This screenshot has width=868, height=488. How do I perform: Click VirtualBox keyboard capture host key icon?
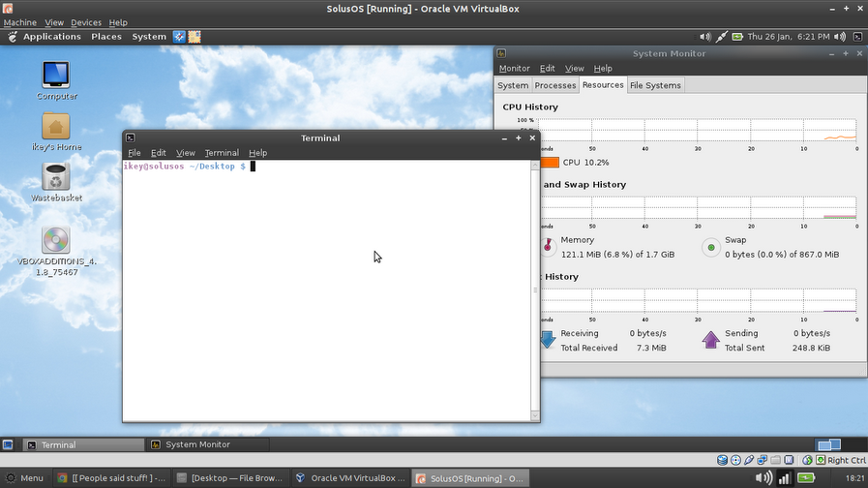tap(821, 460)
